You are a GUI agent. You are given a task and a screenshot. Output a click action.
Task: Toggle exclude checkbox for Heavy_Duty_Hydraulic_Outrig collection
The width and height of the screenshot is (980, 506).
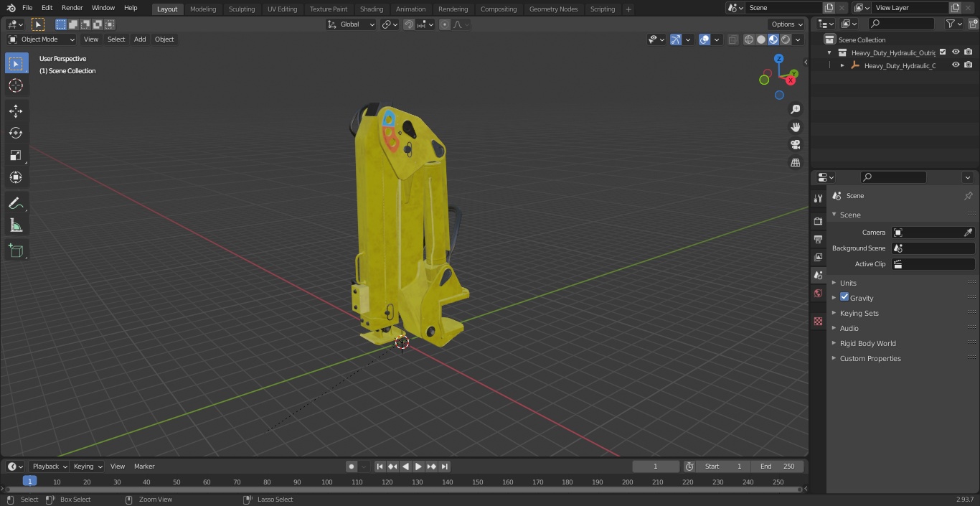coord(943,52)
